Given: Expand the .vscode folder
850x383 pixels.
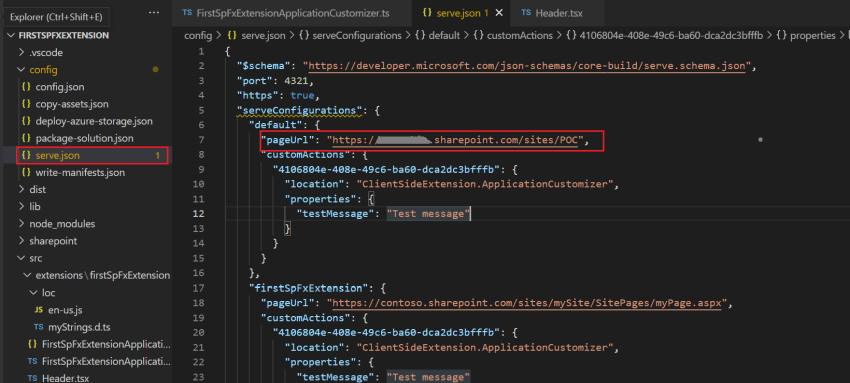Looking at the screenshot, I should tap(47, 53).
